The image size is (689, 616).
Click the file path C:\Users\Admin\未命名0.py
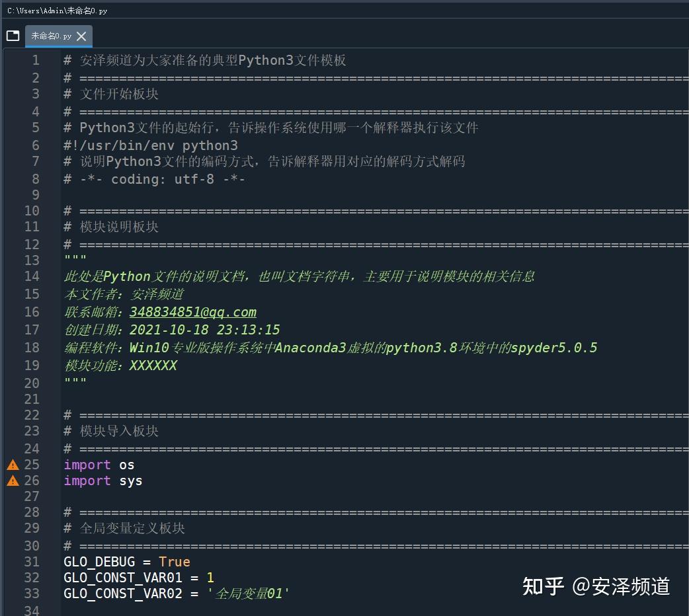pyautogui.click(x=58, y=11)
